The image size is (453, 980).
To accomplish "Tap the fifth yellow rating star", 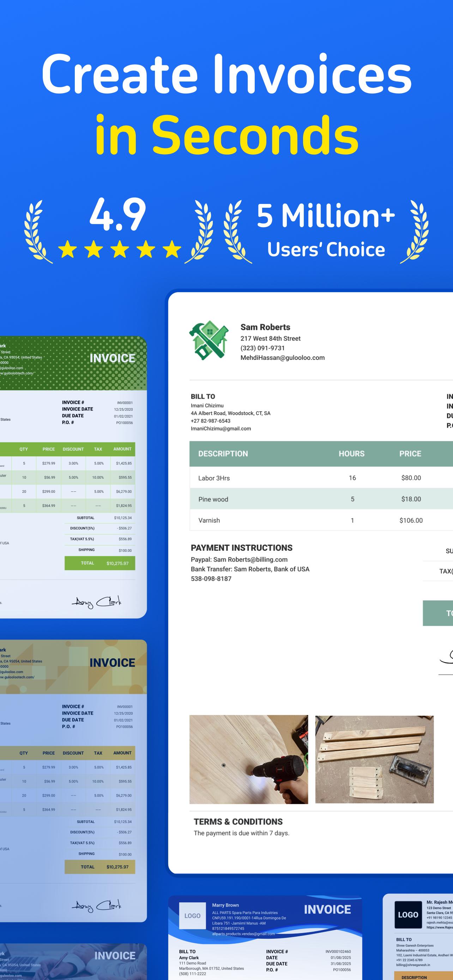I will [172, 249].
